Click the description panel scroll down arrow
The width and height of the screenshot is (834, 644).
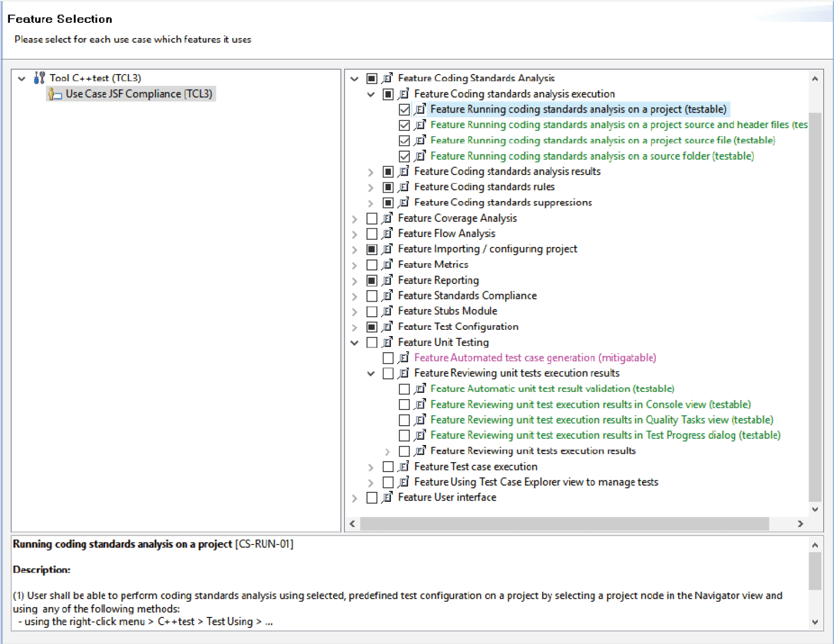point(815,622)
